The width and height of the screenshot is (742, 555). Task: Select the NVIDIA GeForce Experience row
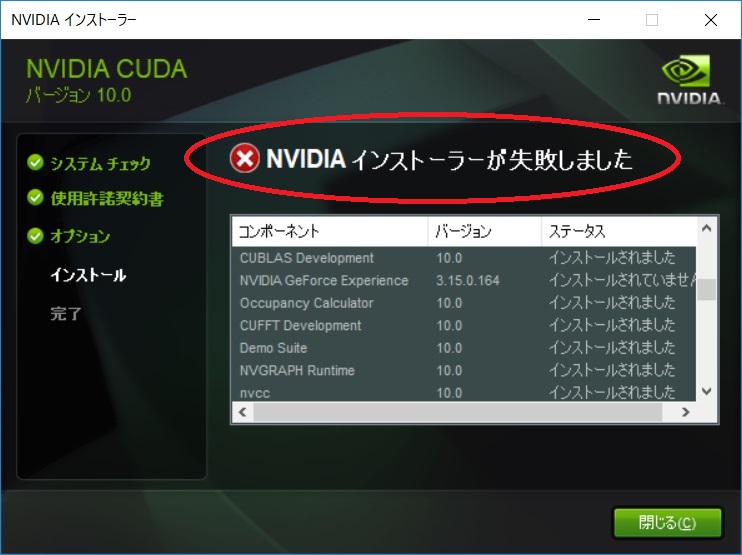[464, 281]
